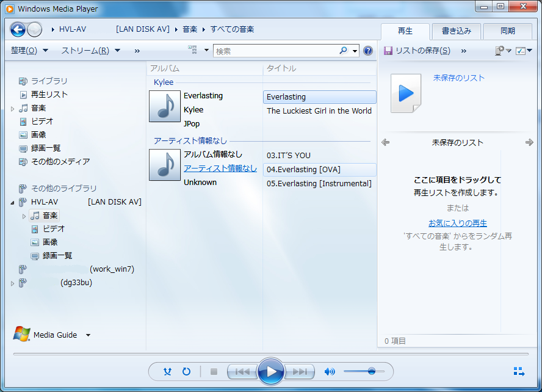Click リストの保存(S) save list button
The image size is (542, 392).
coord(417,51)
